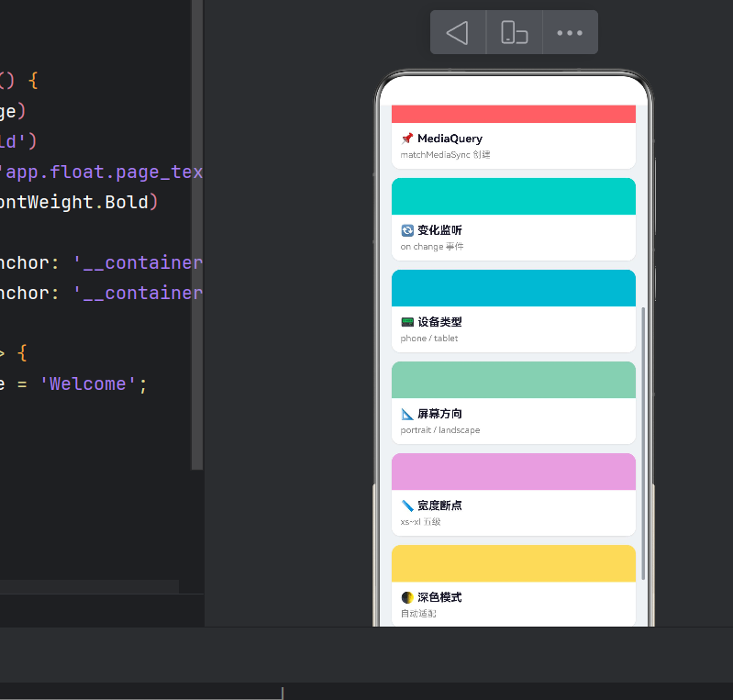Click 'phone / tablet' subtitle text
Viewport: 733px width, 700px height.
point(429,339)
